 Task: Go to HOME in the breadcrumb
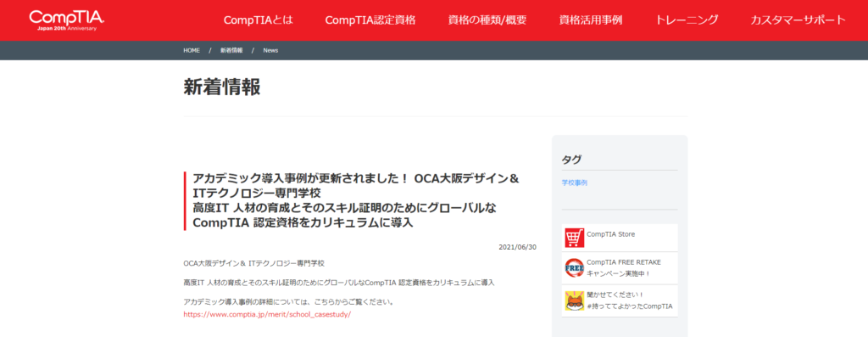click(x=192, y=50)
